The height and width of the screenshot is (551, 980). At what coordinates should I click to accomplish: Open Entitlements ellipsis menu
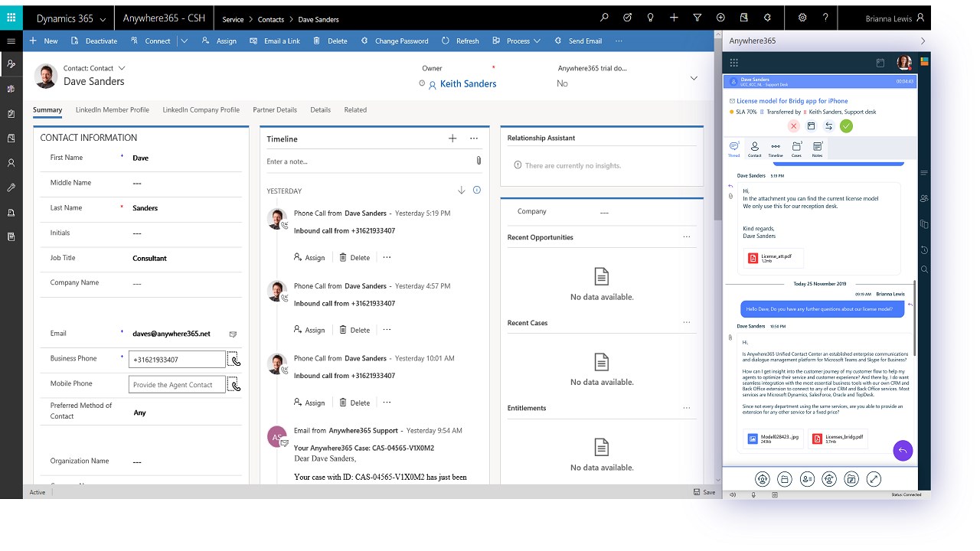tap(687, 408)
